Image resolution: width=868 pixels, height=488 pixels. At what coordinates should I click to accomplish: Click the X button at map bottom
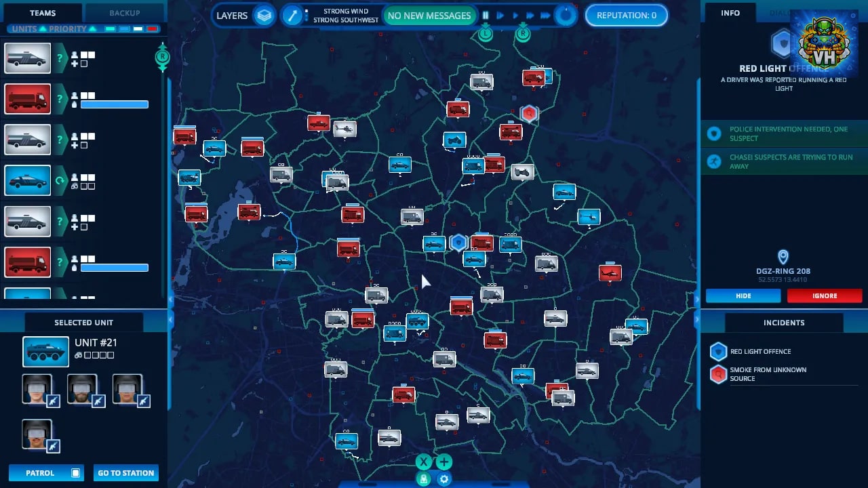[x=423, y=462]
